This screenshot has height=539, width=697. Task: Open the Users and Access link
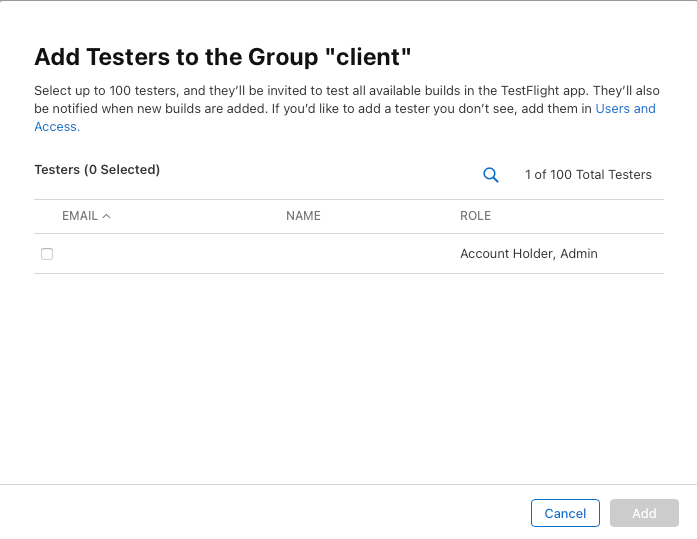(x=625, y=108)
